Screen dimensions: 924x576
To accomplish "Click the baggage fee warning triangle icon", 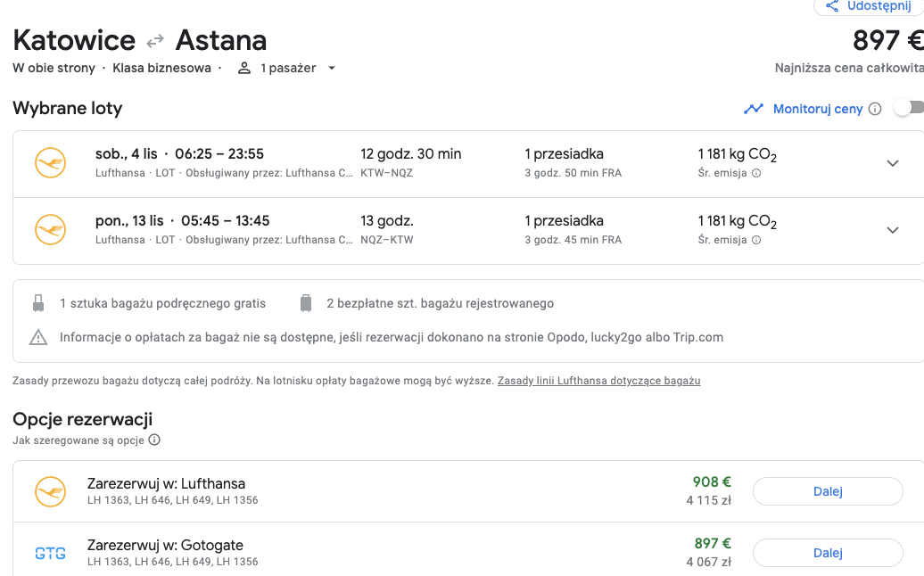I will [x=38, y=337].
